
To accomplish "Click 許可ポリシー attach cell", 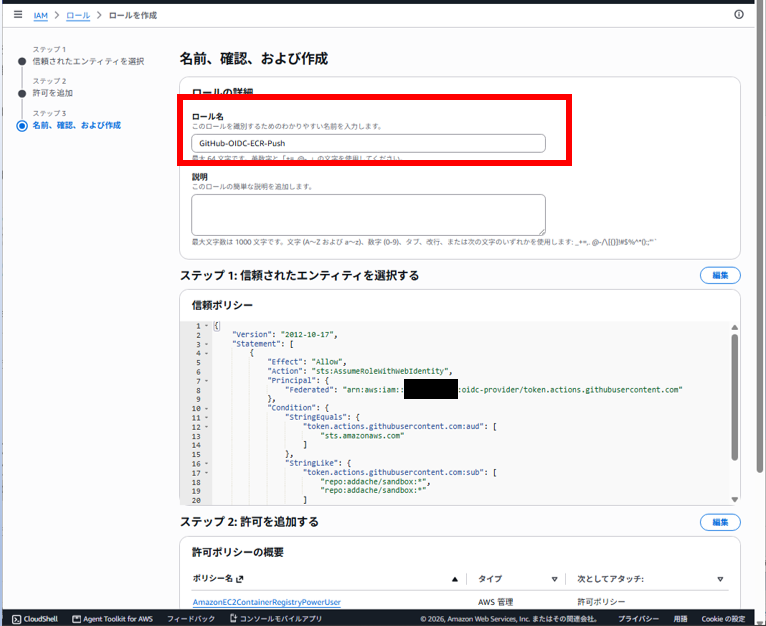I will [601, 602].
